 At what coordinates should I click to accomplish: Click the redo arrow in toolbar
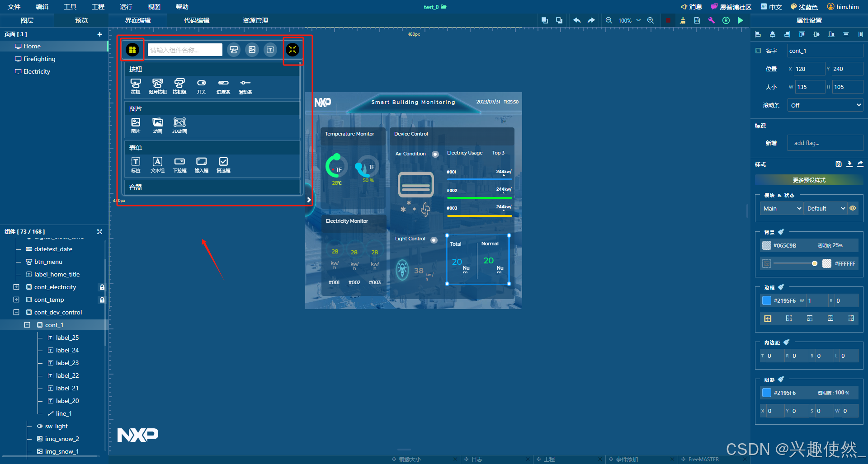[591, 20]
